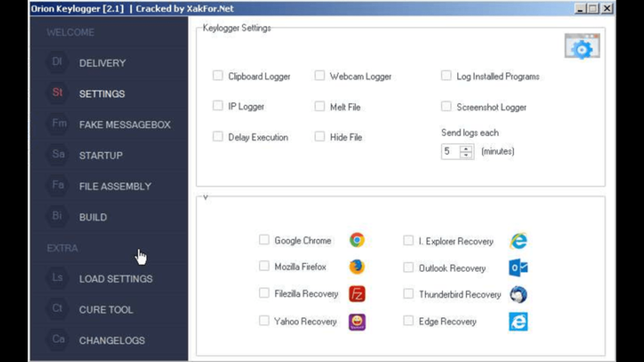
Task: Check the Hide File checkbox
Action: (x=319, y=136)
